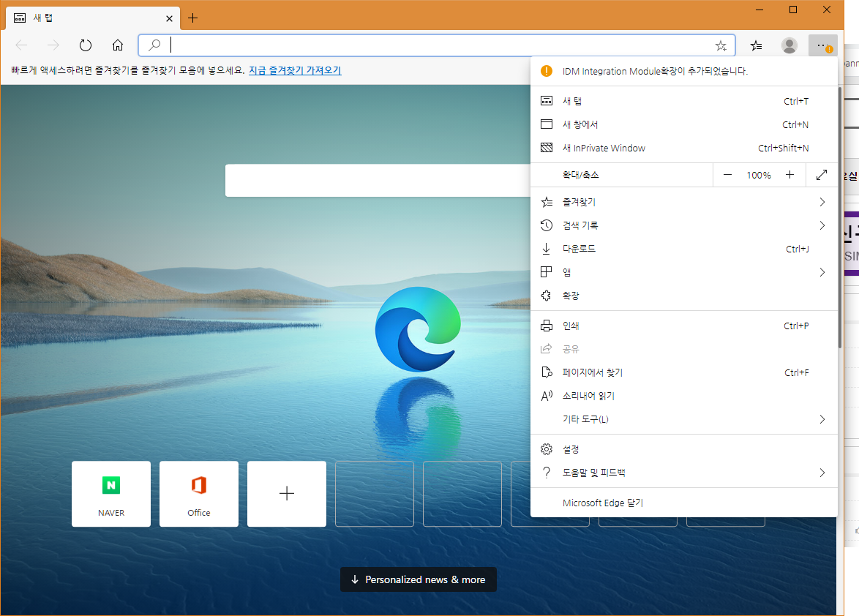Click the 즐겨찾기 star icon in menu
Screen dimensions: 859x616
(547, 202)
